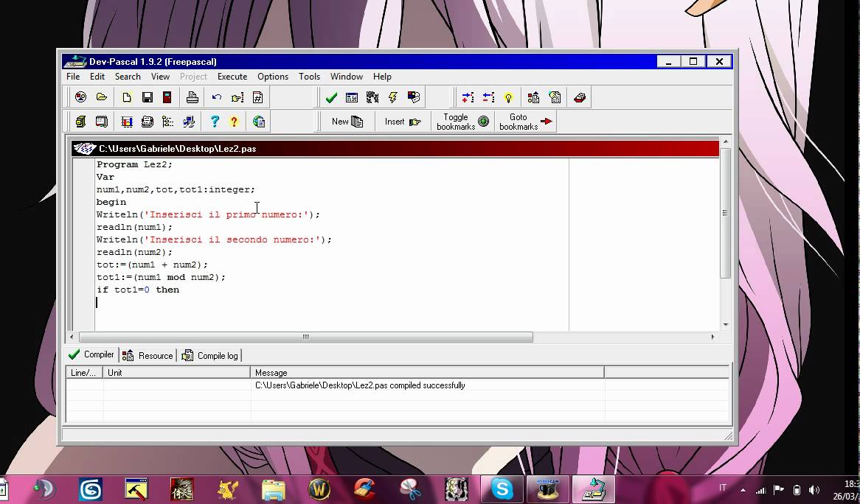The height and width of the screenshot is (504, 860).
Task: Click the gears compile-and-run icon
Action: click(372, 97)
